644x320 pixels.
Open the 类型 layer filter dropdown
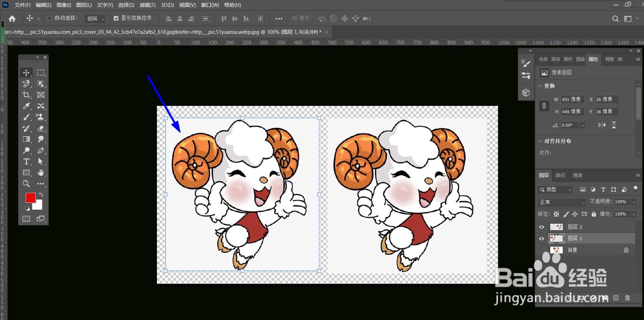[555, 189]
